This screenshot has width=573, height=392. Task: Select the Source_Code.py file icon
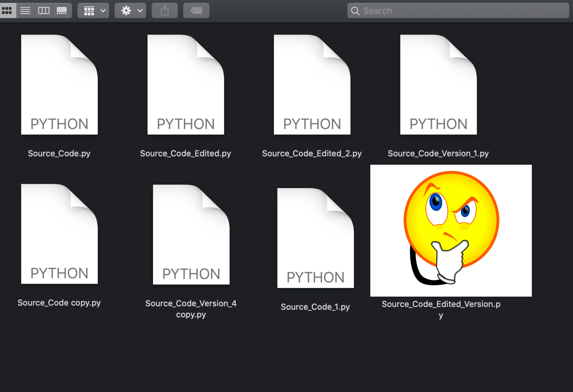point(59,85)
